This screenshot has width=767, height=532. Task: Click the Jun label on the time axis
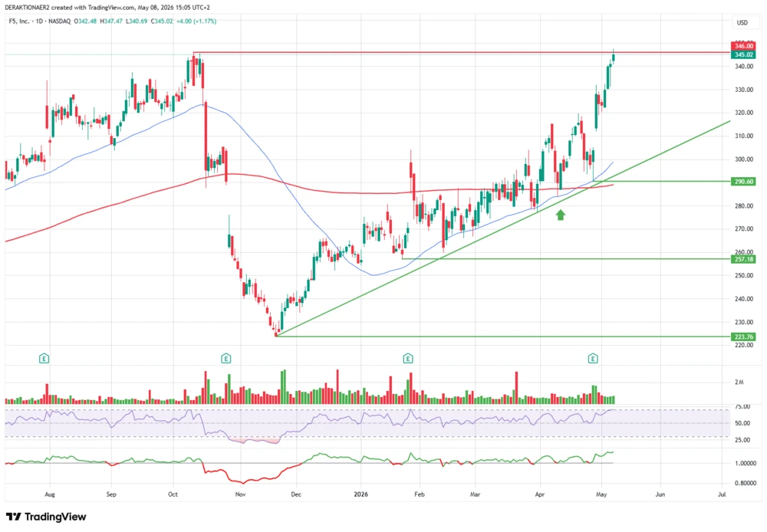tap(660, 494)
